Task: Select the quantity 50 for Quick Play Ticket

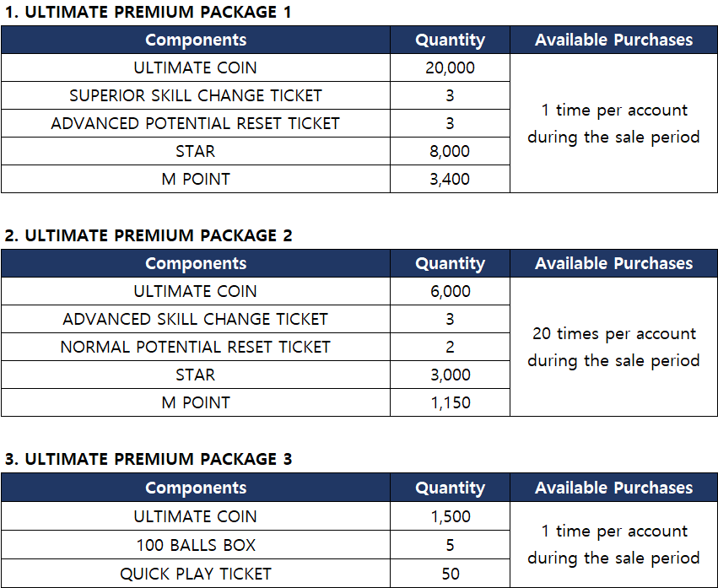Action: [450, 574]
